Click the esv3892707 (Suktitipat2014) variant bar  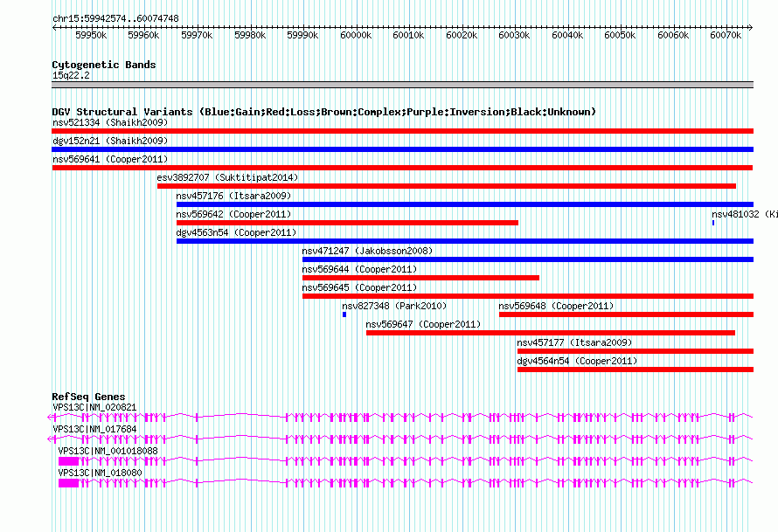pos(447,186)
